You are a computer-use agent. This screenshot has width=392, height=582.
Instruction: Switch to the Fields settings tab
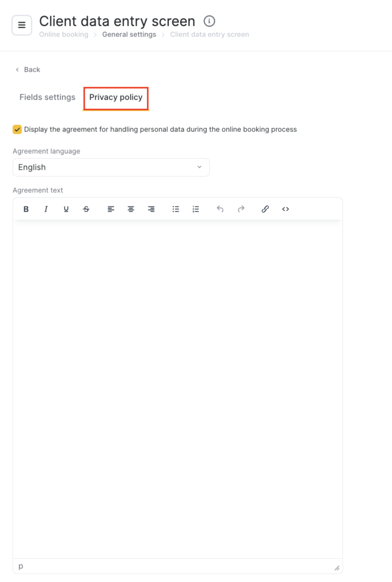tap(47, 97)
